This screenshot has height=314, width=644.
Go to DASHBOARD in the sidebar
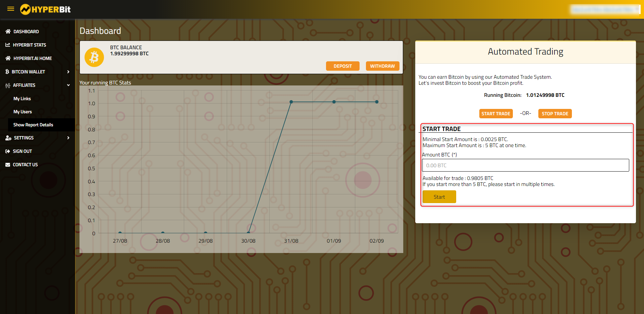[26, 32]
